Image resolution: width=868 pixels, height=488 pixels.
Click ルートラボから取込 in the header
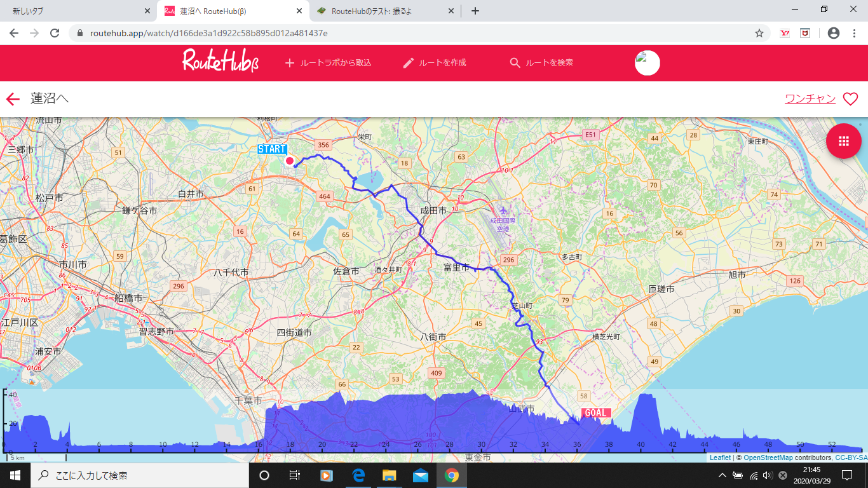click(328, 63)
